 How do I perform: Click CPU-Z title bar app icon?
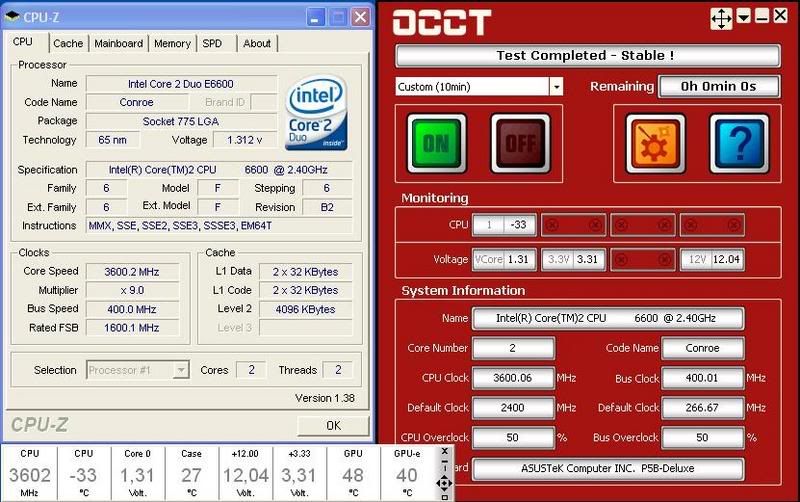[x=11, y=17]
